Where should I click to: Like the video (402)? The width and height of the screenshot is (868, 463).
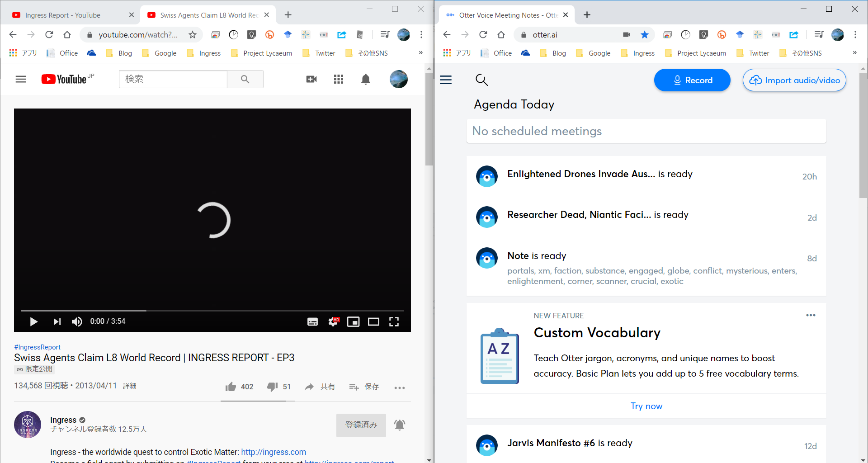[x=239, y=387]
